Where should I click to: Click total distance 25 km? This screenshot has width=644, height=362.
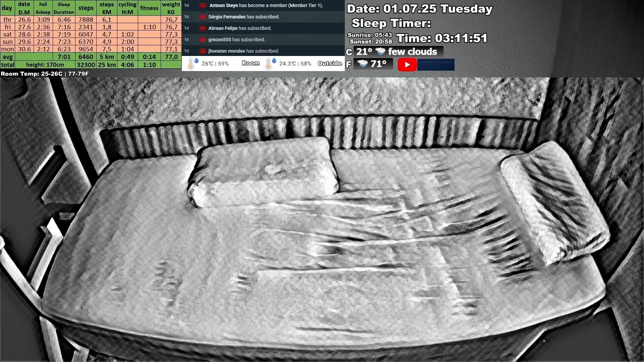(x=107, y=65)
